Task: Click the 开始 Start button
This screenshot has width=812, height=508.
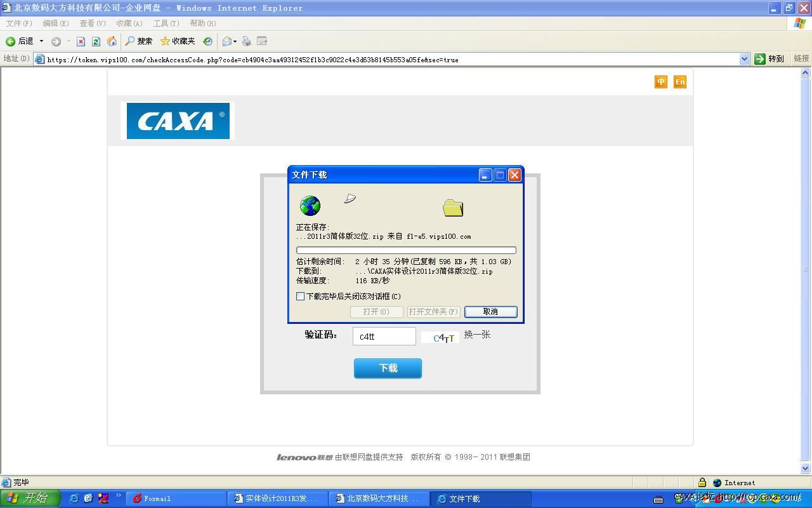Action: point(30,498)
